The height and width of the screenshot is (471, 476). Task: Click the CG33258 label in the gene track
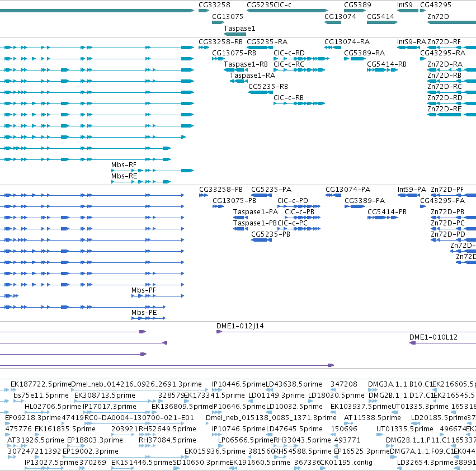[x=214, y=5]
